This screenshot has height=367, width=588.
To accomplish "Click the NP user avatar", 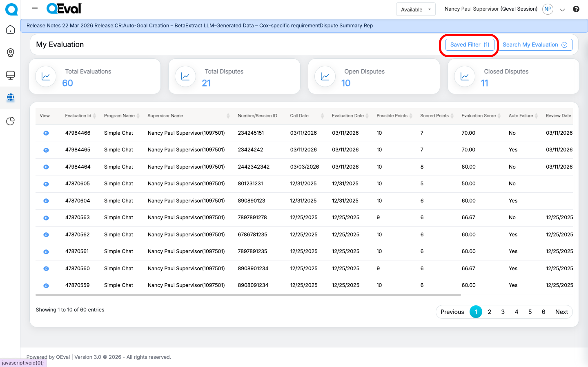I will click(548, 9).
